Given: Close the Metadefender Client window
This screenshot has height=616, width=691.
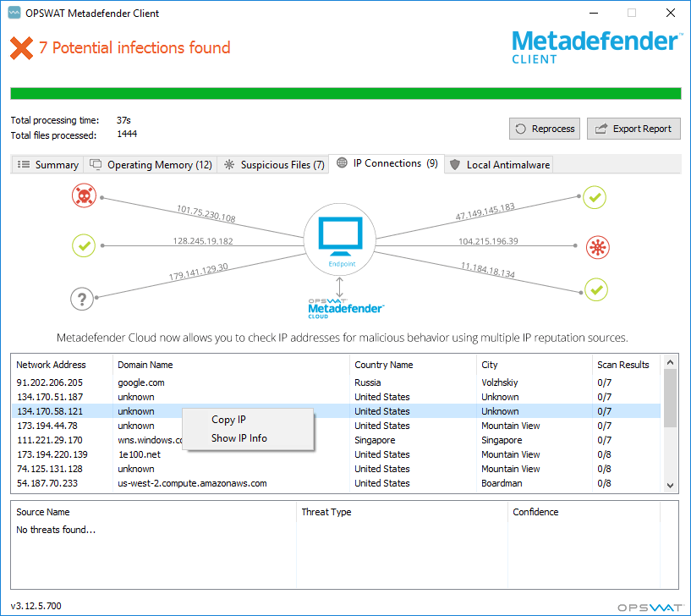Looking at the screenshot, I should pos(671,13).
